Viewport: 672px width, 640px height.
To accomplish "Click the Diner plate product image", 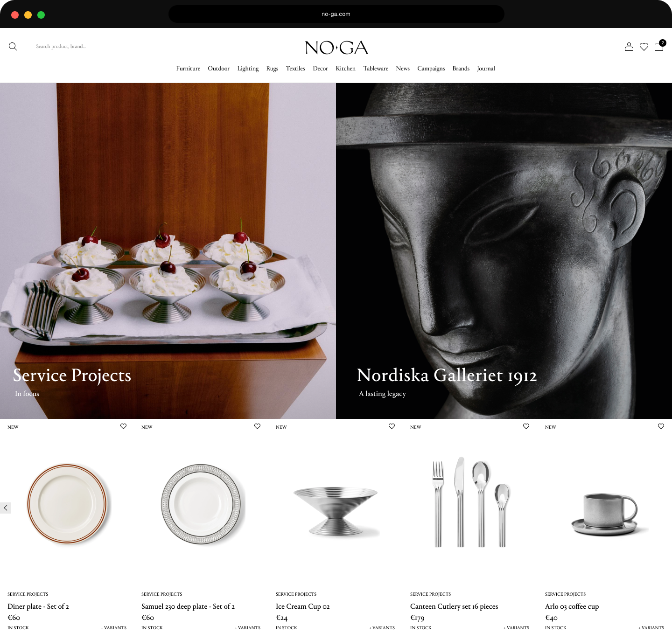I will [69, 504].
